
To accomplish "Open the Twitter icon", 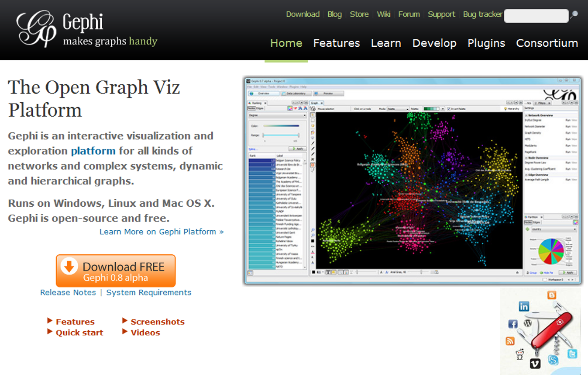I will pyautogui.click(x=572, y=354).
